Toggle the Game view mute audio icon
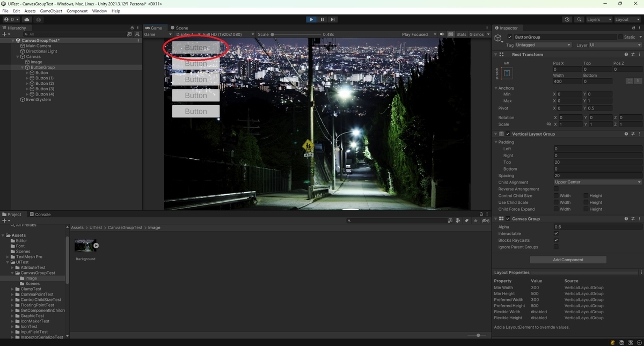 (442, 34)
